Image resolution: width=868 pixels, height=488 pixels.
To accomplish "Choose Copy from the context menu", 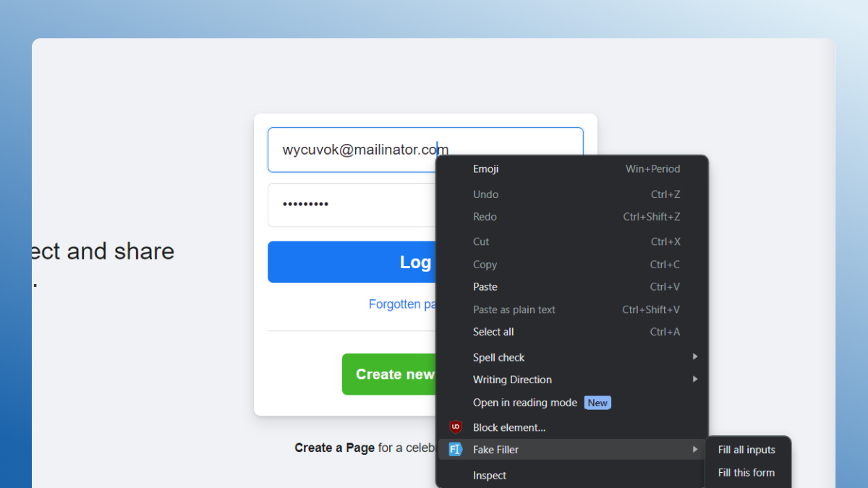I will pyautogui.click(x=485, y=265).
